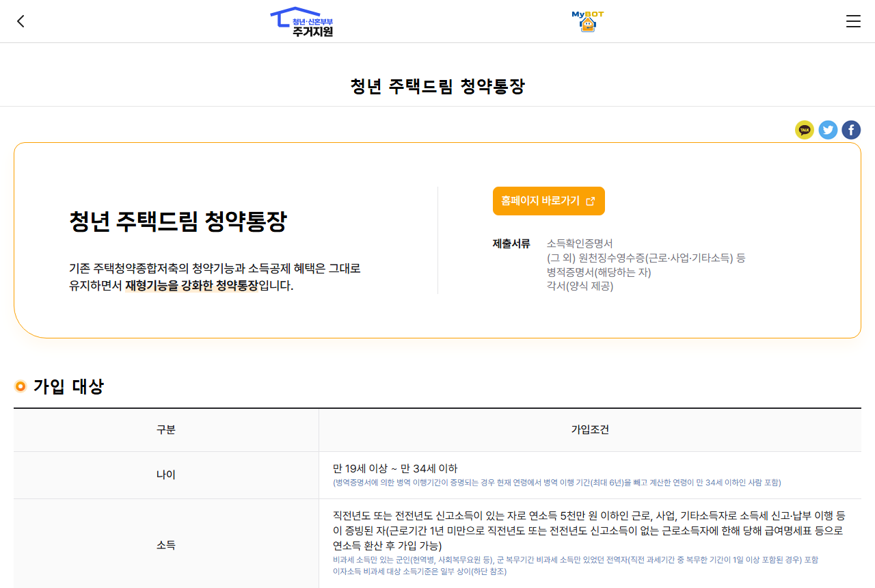Click the military service period note under age

pyautogui.click(x=556, y=483)
